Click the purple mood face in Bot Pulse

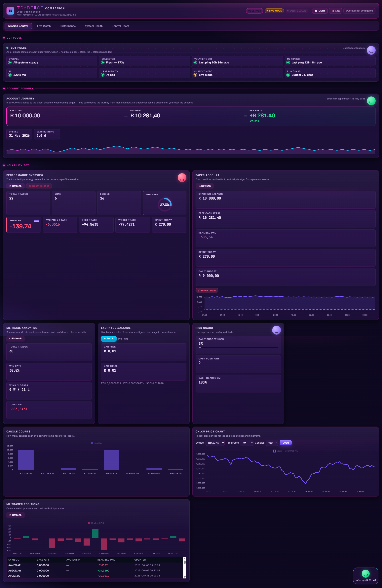click(x=371, y=50)
